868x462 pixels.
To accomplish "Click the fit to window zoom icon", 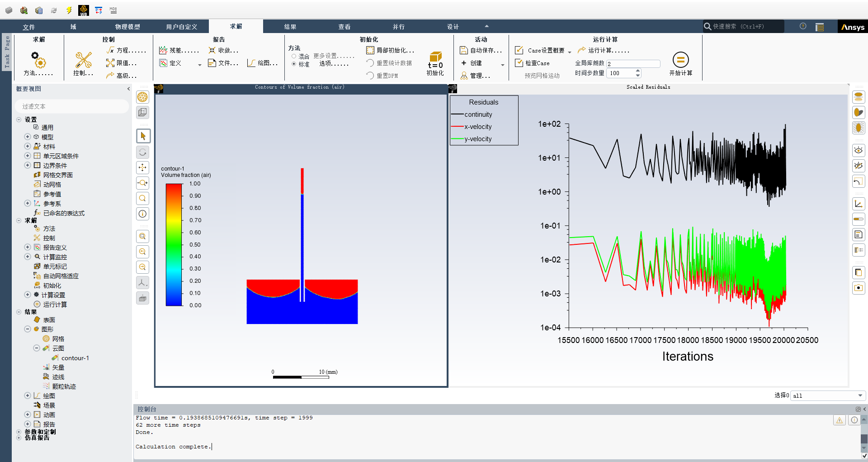I will tap(142, 236).
